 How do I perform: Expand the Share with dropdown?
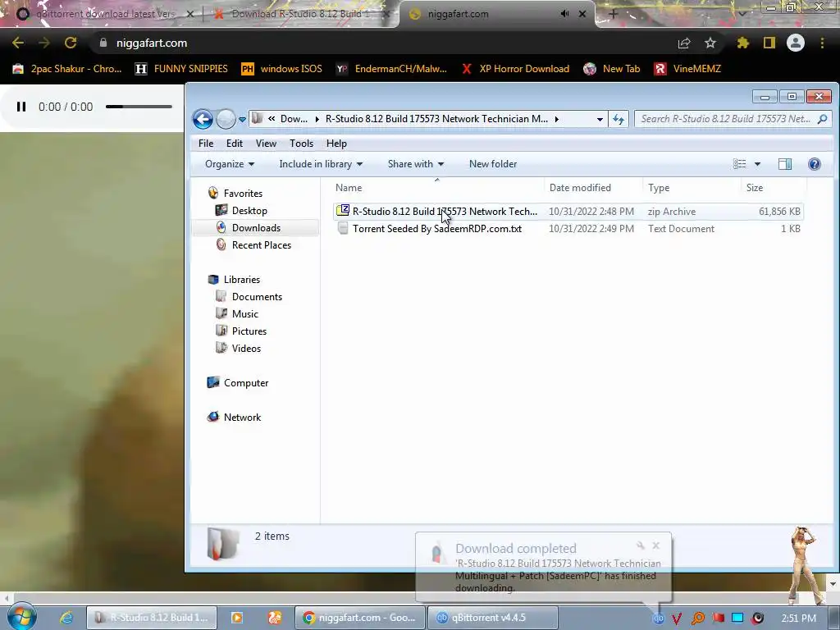[416, 164]
